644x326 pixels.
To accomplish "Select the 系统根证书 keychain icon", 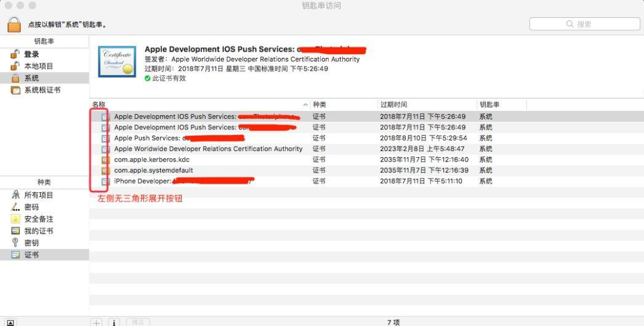I will pyautogui.click(x=15, y=90).
